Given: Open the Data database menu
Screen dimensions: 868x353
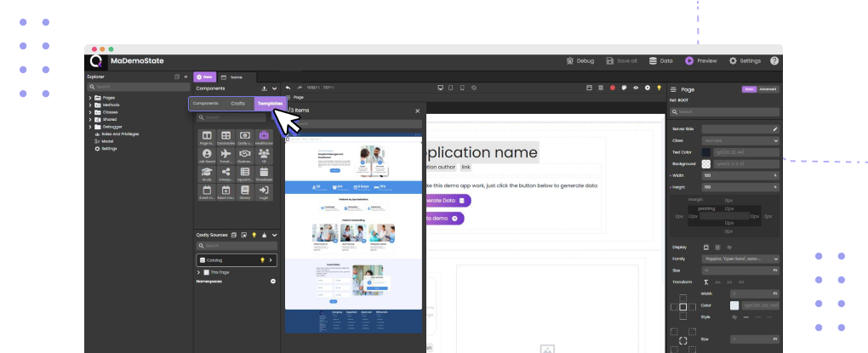Looking at the screenshot, I should (653, 61).
